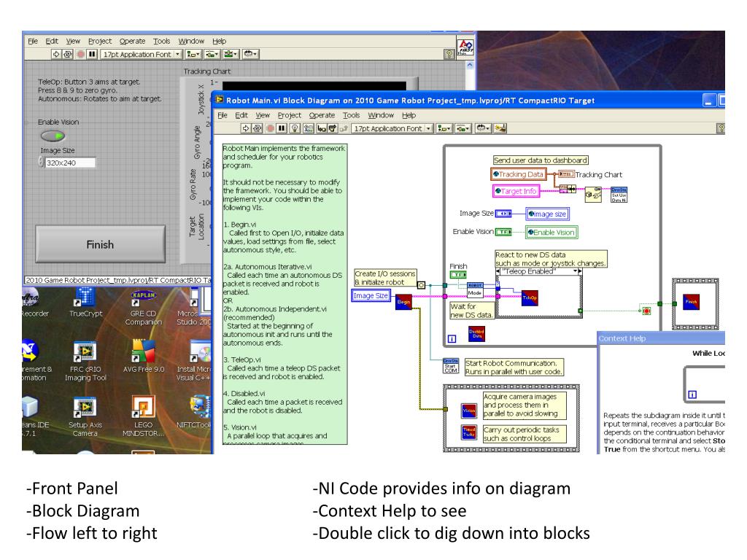
Task: Click the GRE CD Companion desktop icon
Action: 144,308
